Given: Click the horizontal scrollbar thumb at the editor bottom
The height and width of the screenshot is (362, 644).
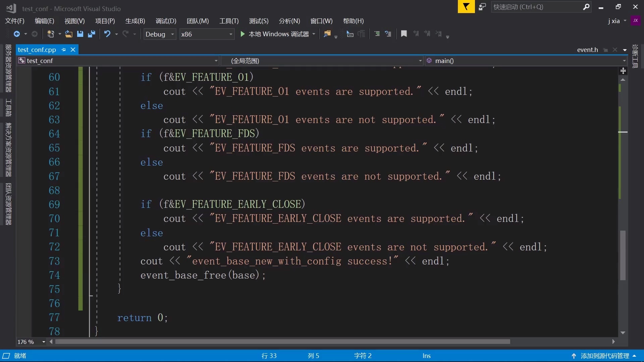Looking at the screenshot, I should 283,342.
